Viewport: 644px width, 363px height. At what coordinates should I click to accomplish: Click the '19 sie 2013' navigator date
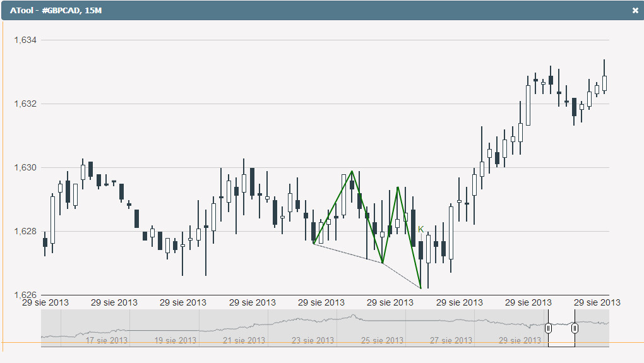click(176, 340)
